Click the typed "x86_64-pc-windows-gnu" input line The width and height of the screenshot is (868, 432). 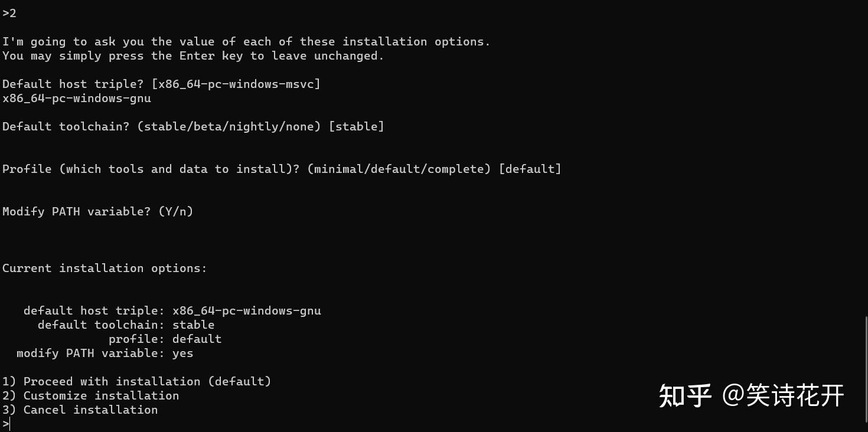click(x=77, y=98)
